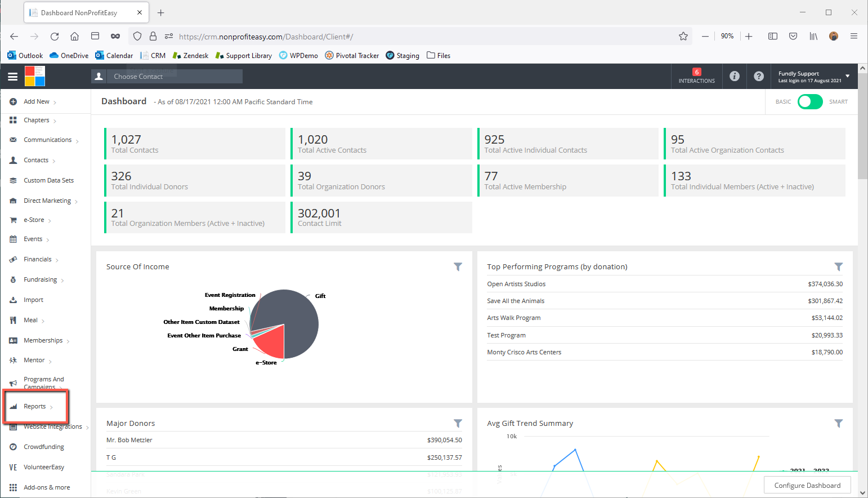Click the Configure Dashboard button
The width and height of the screenshot is (868, 498).
point(807,485)
